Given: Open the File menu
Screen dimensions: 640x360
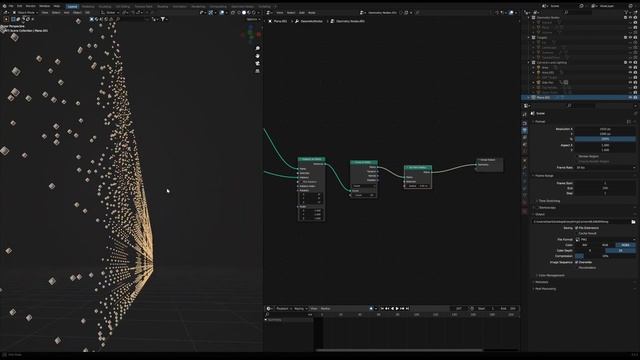Looking at the screenshot, I should click(11, 6).
